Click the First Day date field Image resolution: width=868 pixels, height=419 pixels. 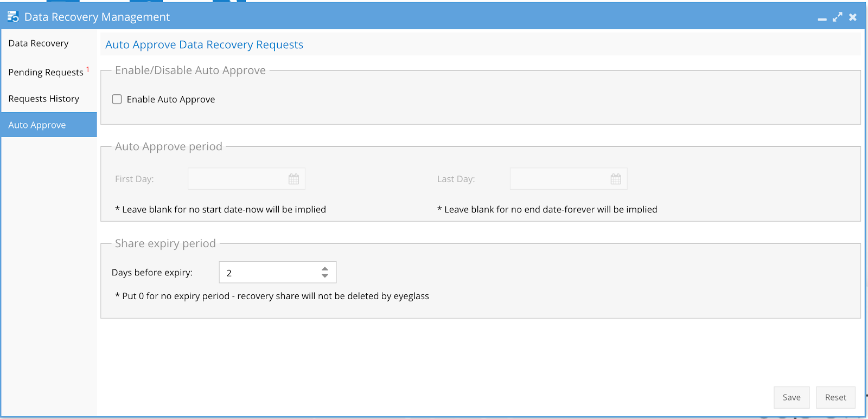pos(246,179)
